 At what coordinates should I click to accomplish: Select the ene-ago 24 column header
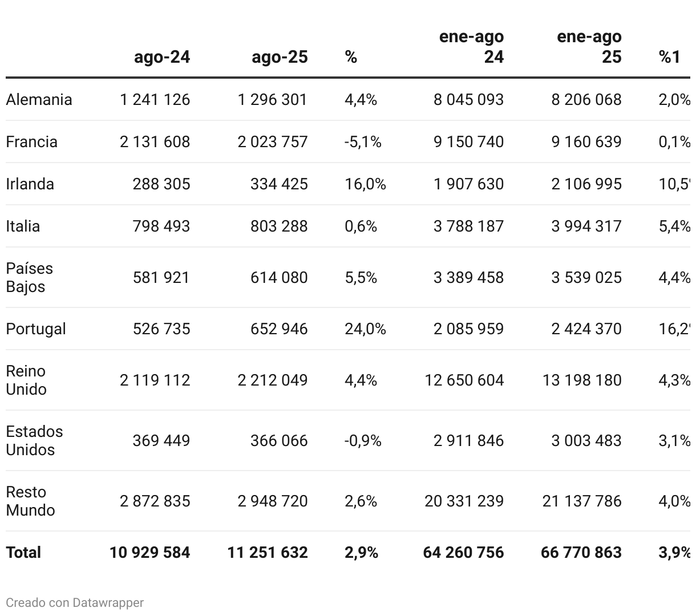pyautogui.click(x=472, y=47)
